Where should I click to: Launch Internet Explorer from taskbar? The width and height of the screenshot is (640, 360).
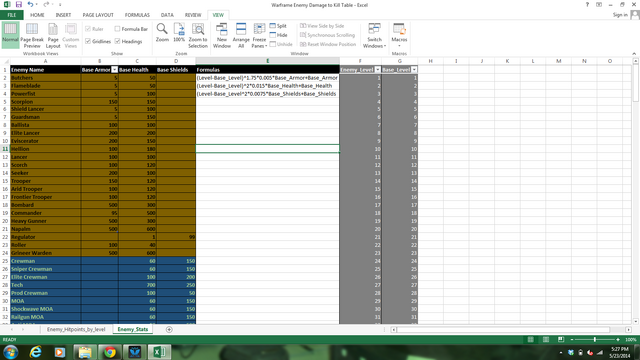click(36, 352)
